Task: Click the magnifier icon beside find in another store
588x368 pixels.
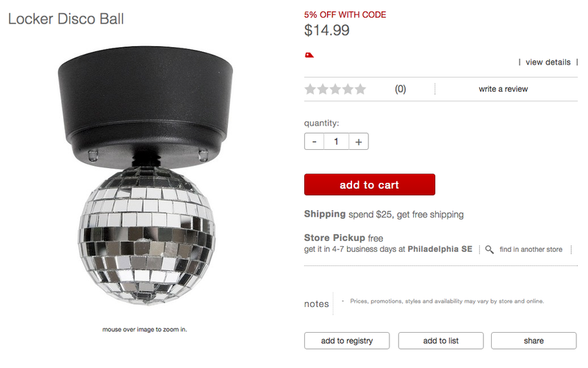Action: [489, 250]
